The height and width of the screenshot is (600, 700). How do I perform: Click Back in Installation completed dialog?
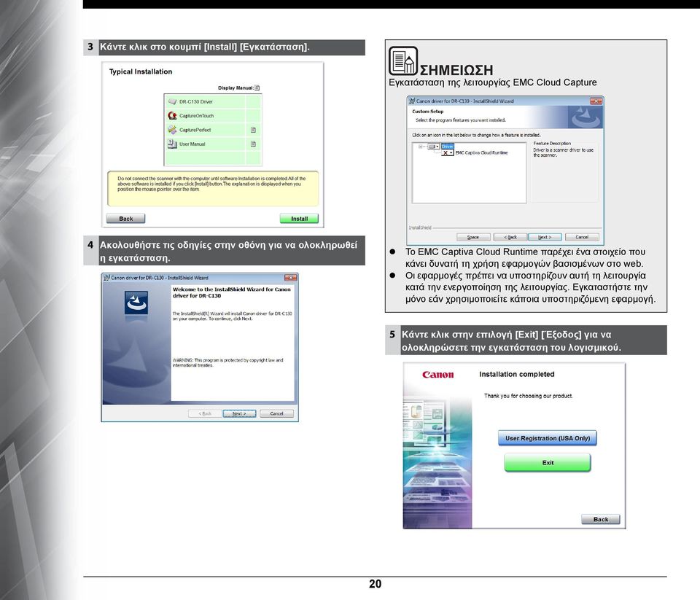600,519
